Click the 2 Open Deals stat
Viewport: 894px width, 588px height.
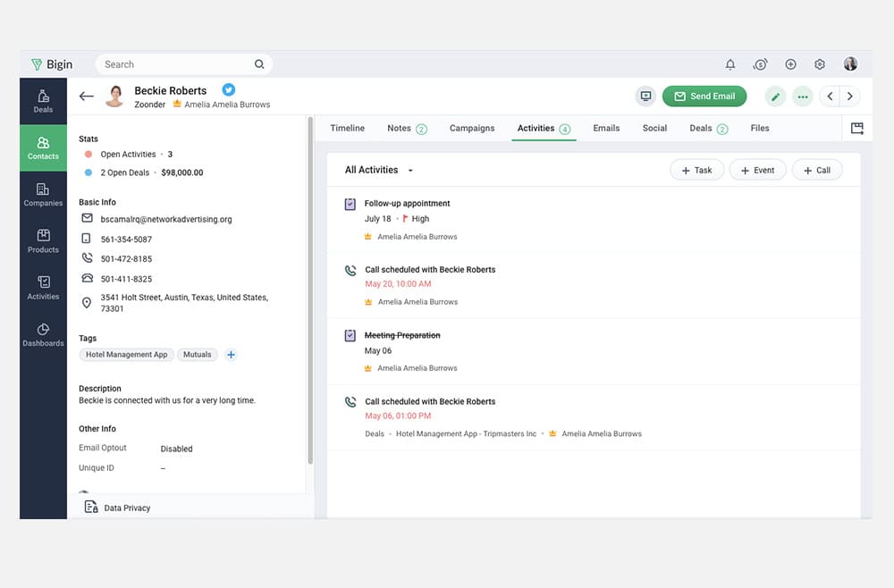pos(125,172)
